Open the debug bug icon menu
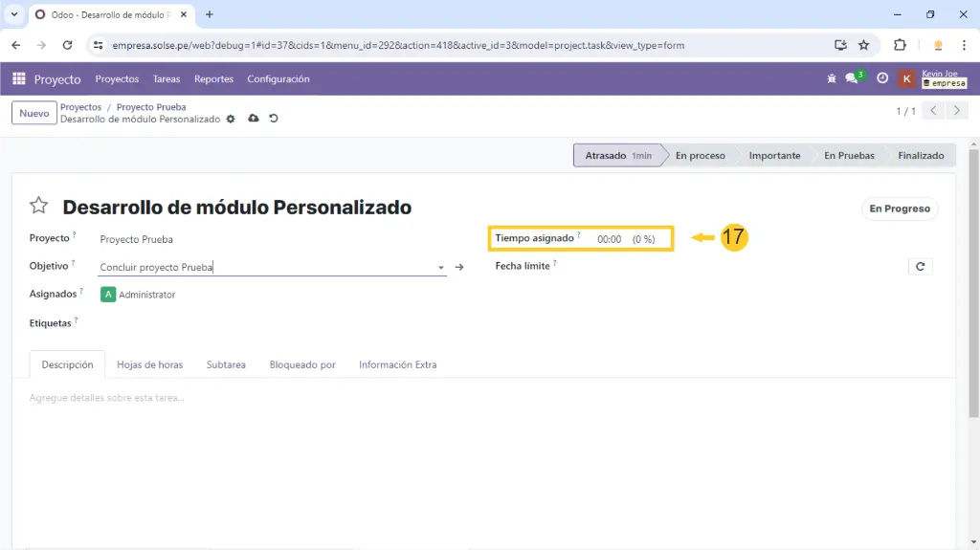The image size is (980, 550). coord(832,79)
